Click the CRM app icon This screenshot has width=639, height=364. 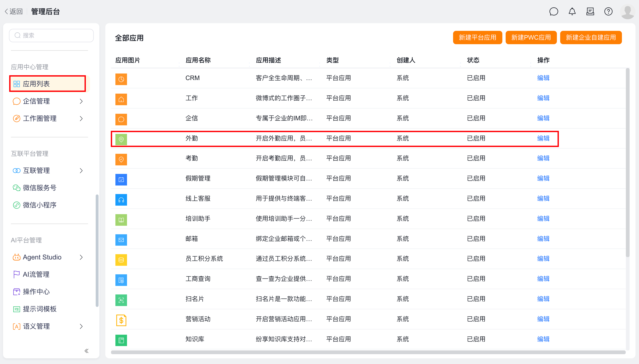(121, 79)
